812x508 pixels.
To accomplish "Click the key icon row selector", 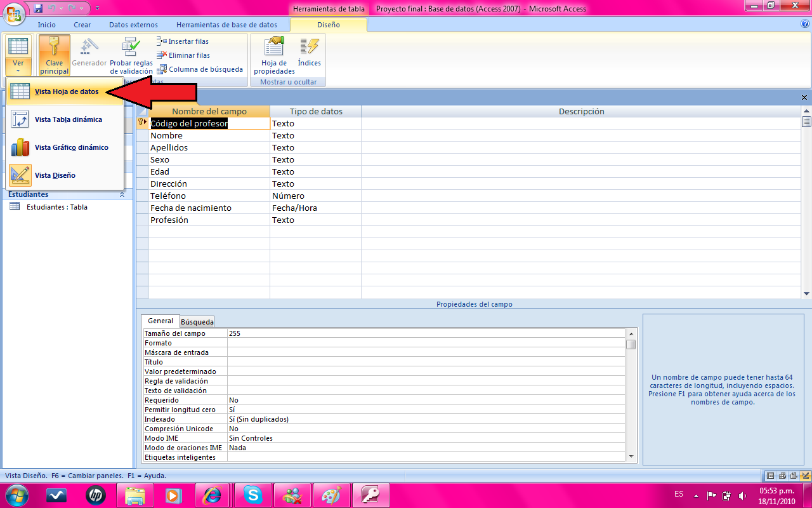I will point(142,123).
